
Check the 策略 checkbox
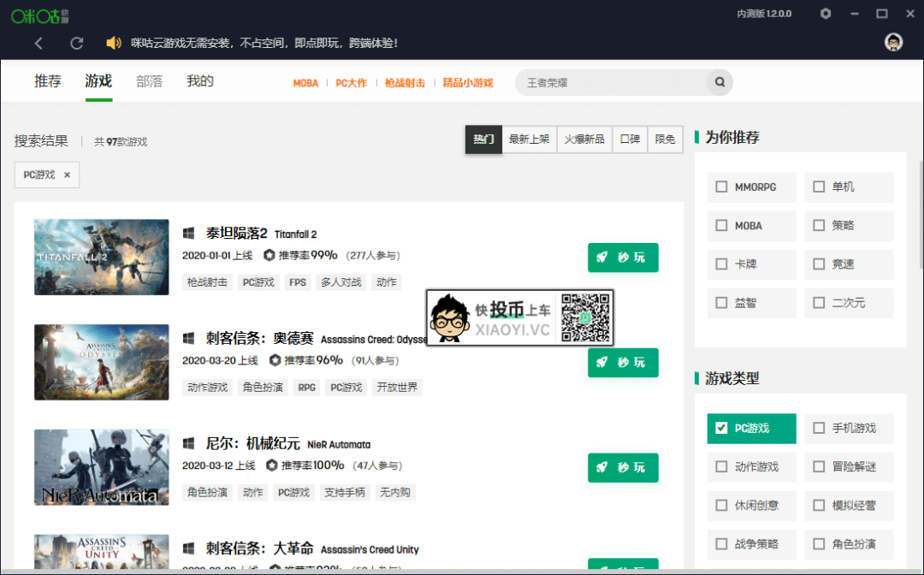click(x=819, y=226)
